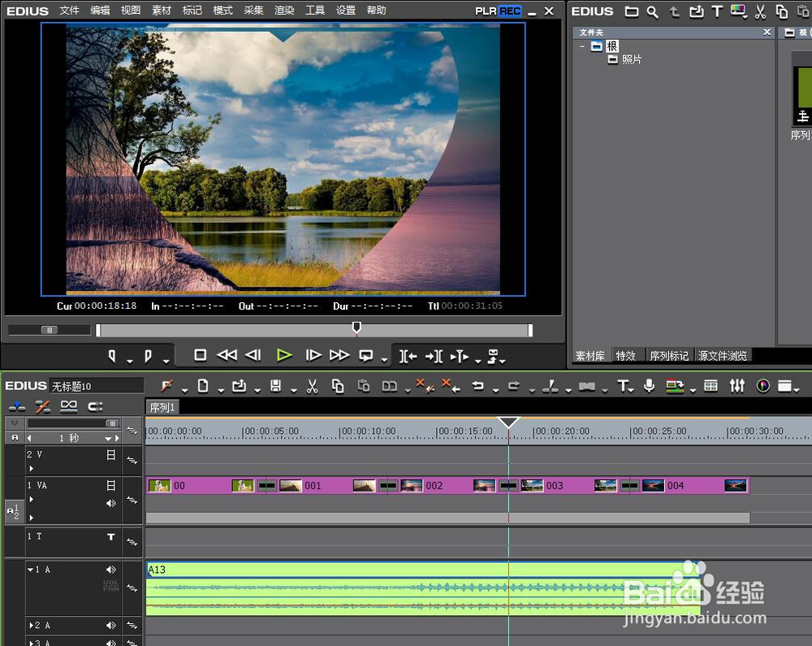Toggle the group/link mode icon beside ripple

coord(69,406)
